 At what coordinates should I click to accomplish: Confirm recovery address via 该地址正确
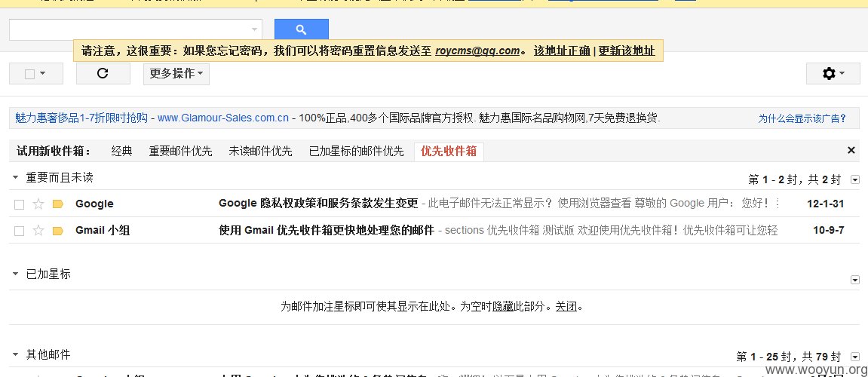click(x=562, y=51)
